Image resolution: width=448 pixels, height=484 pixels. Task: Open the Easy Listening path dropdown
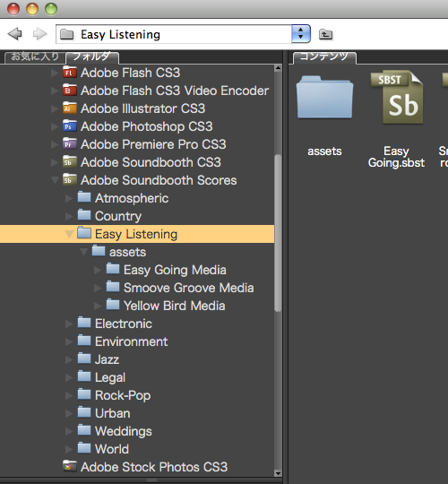(301, 34)
